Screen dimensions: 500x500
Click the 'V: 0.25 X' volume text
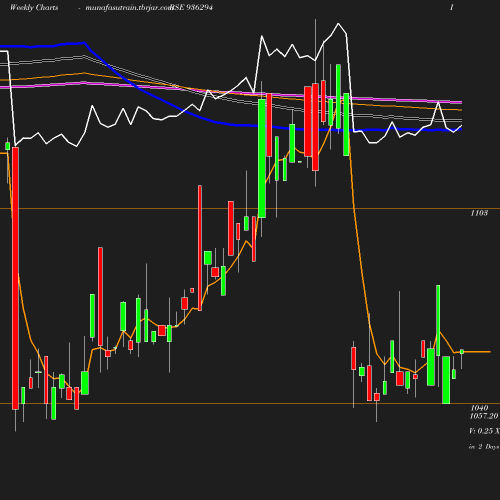point(484,431)
